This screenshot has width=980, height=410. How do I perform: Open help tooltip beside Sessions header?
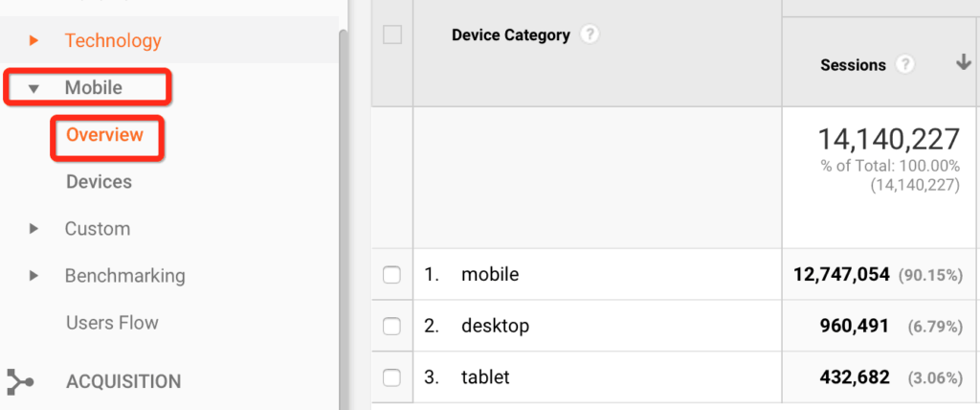coord(905,64)
